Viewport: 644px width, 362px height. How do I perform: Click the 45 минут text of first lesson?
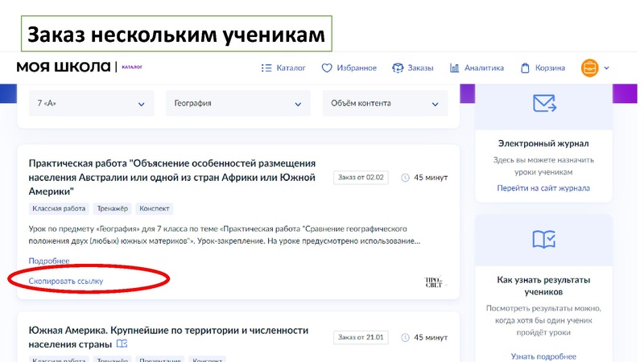pos(431,178)
